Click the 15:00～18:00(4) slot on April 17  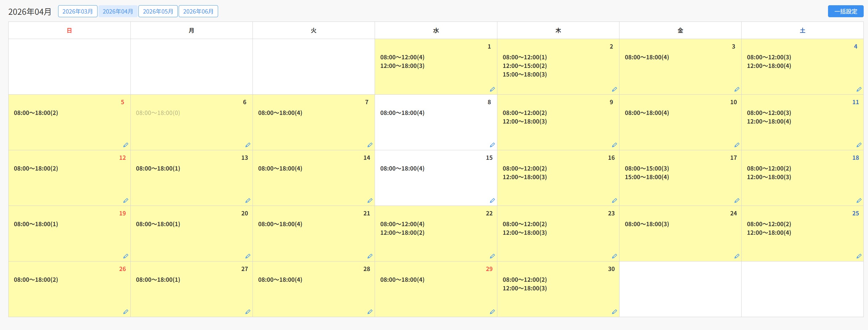coord(647,177)
